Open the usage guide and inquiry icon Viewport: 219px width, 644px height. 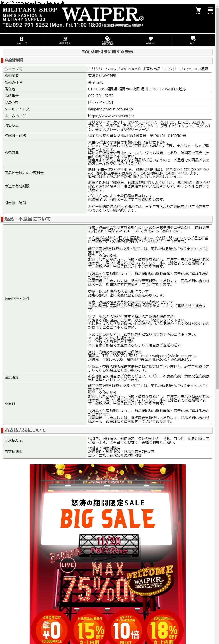(x=108, y=40)
